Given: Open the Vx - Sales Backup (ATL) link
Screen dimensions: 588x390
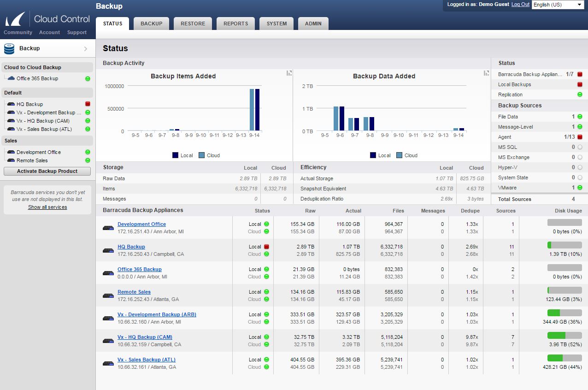Looking at the screenshot, I should pos(147,360).
